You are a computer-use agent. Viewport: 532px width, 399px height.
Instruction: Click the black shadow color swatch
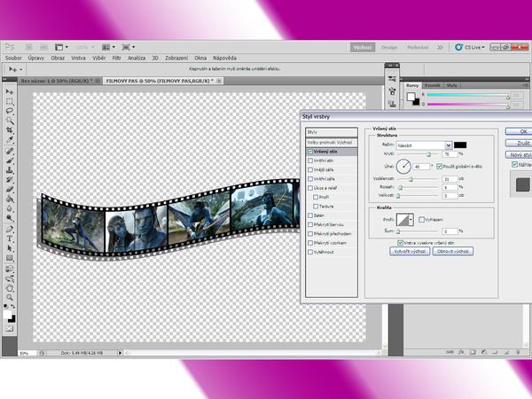pos(461,145)
